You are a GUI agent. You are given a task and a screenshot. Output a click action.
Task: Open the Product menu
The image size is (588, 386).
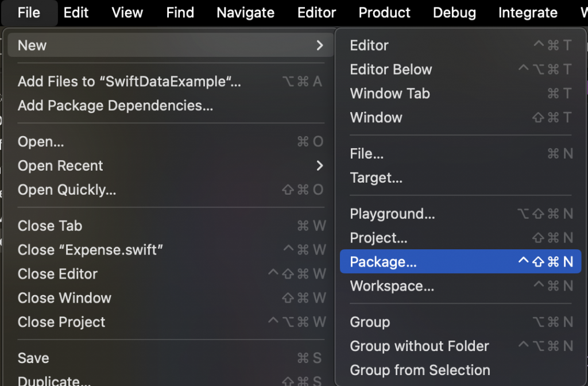pos(384,13)
